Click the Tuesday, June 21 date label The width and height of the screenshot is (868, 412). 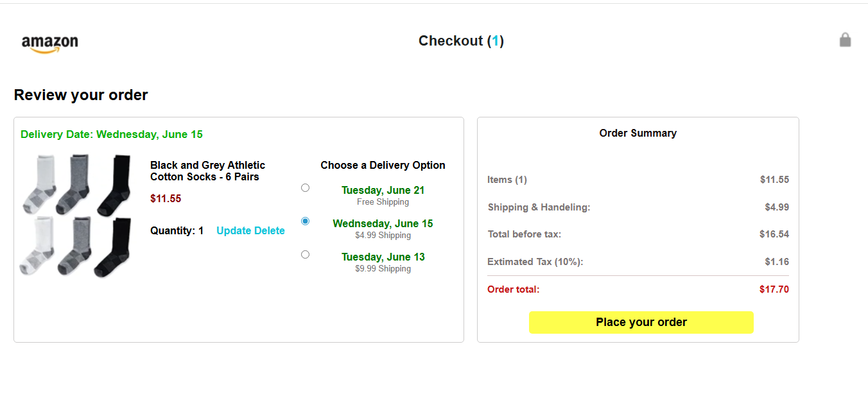coord(383,191)
